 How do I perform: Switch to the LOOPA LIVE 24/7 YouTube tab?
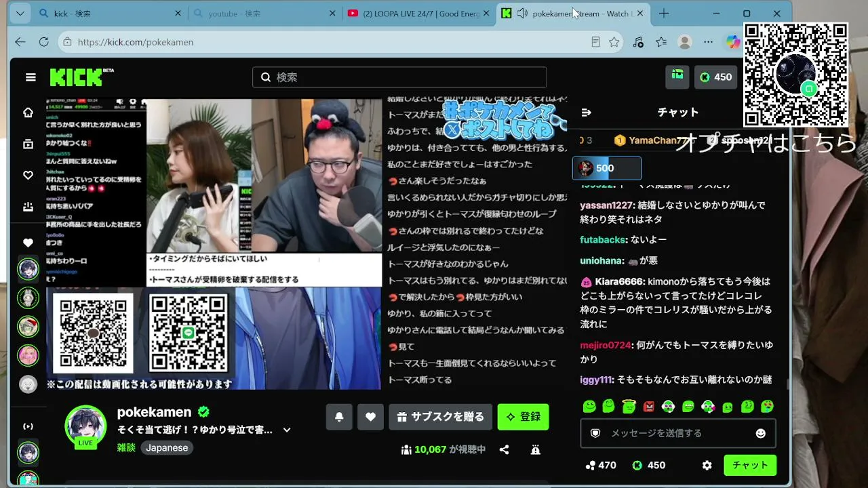pyautogui.click(x=419, y=14)
